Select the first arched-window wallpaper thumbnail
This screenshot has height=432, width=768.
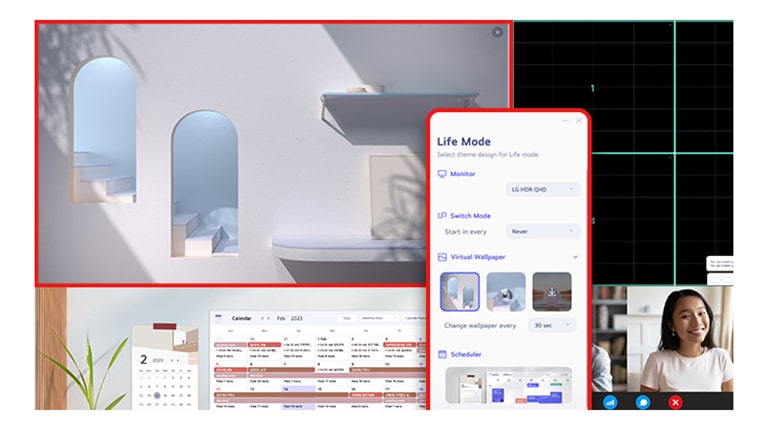[460, 291]
